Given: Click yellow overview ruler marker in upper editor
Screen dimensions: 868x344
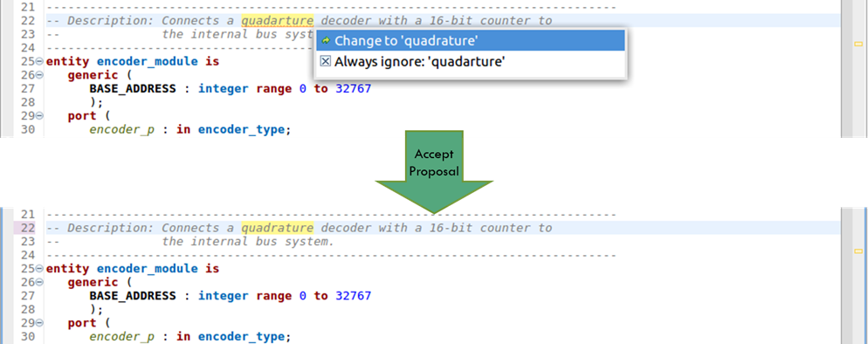Looking at the screenshot, I should tap(858, 44).
